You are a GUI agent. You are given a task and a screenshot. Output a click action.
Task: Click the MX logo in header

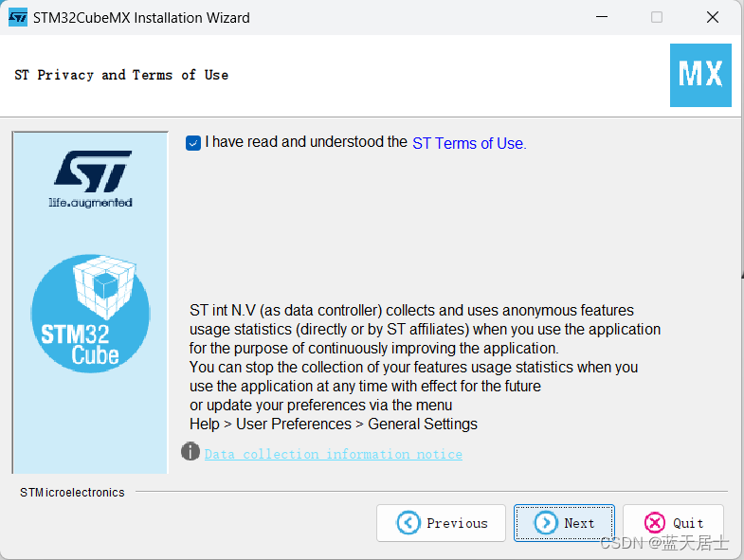point(700,75)
